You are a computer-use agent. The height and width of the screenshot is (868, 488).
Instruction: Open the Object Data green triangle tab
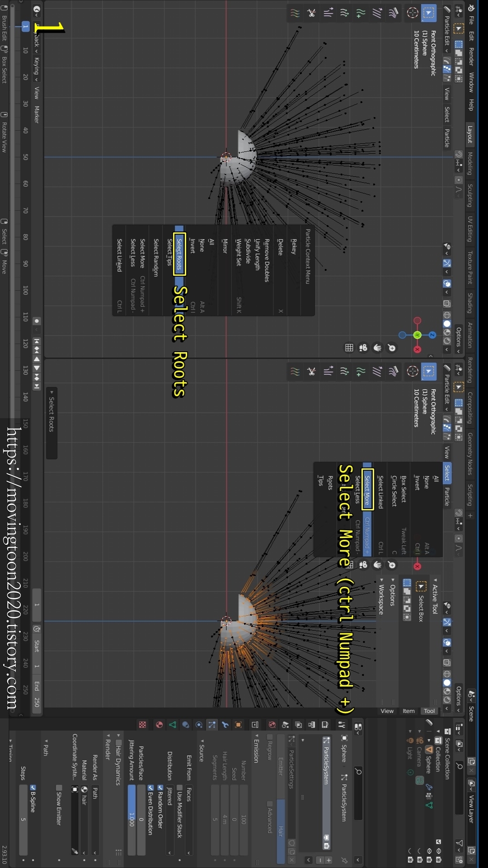173,725
